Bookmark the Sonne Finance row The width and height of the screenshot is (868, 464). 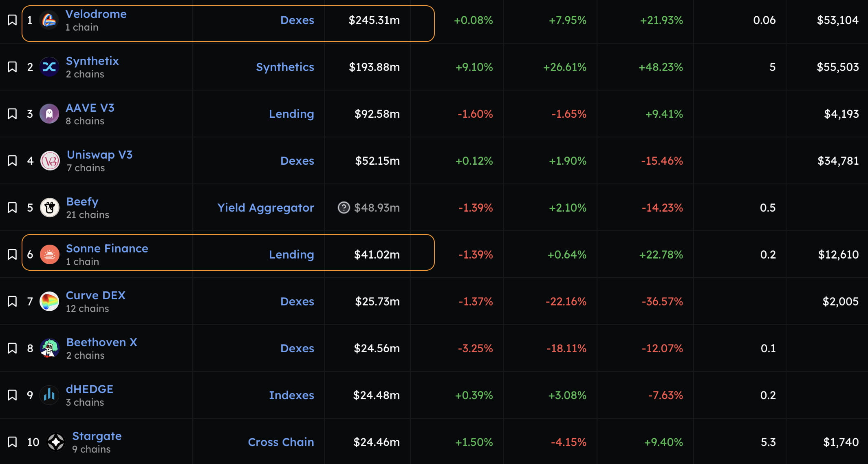pos(12,254)
